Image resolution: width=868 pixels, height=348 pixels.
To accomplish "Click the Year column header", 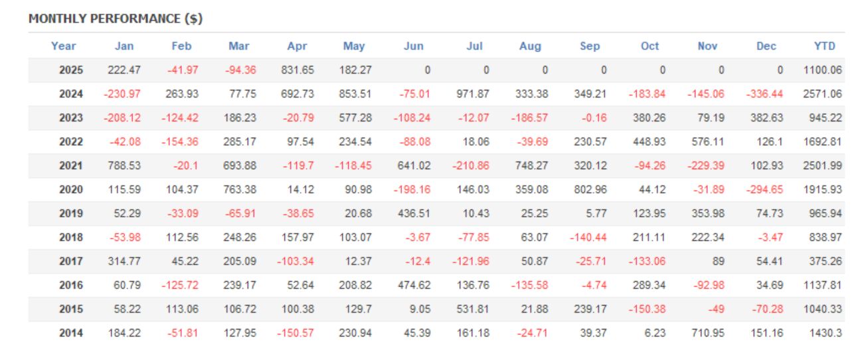I will point(64,46).
